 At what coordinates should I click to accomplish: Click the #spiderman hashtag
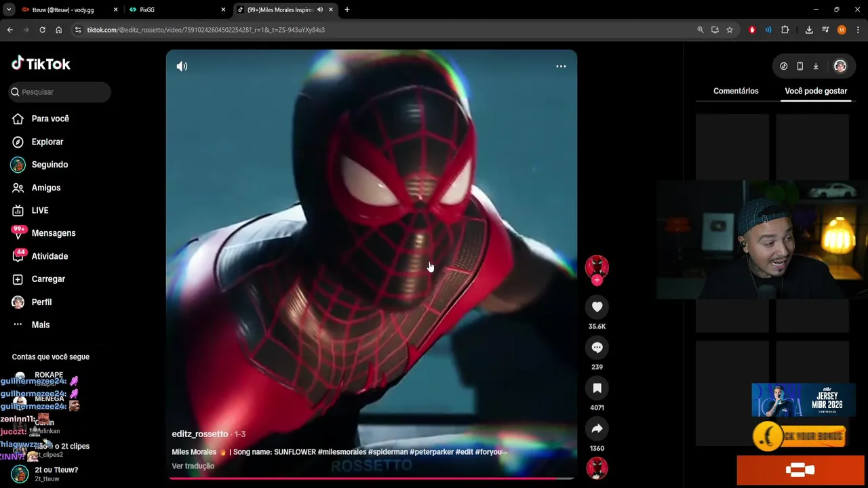click(x=388, y=452)
